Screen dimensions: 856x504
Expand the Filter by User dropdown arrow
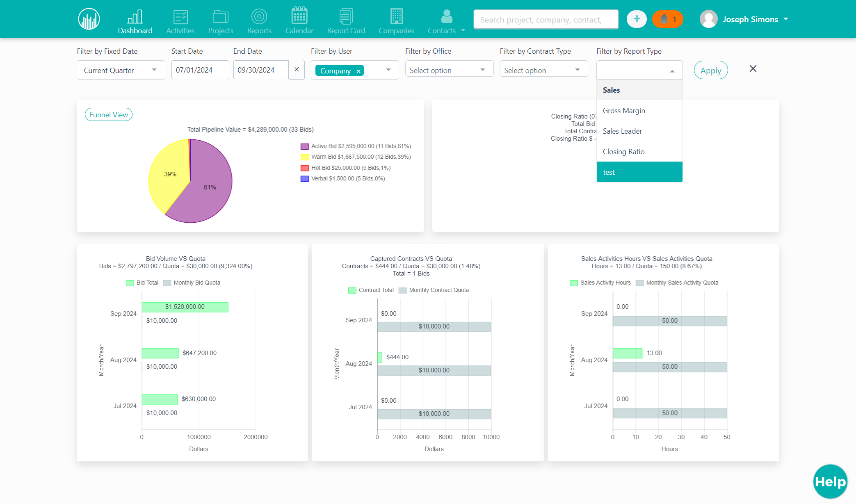click(388, 70)
